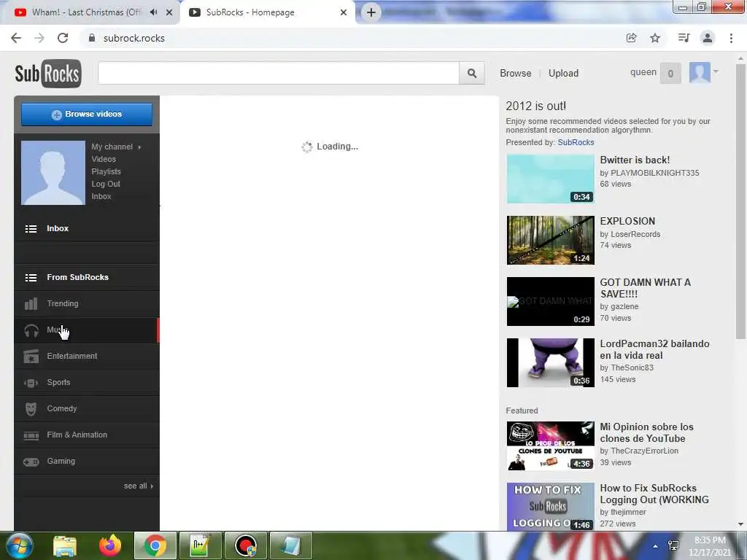Click Log Out in the profile menu
The height and width of the screenshot is (560, 747).
(x=106, y=184)
